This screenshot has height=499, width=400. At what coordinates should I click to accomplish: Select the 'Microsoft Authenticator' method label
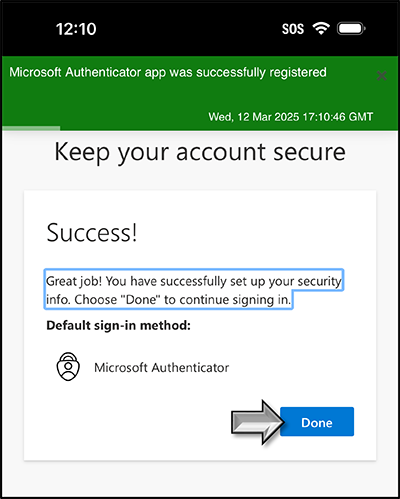[161, 368]
